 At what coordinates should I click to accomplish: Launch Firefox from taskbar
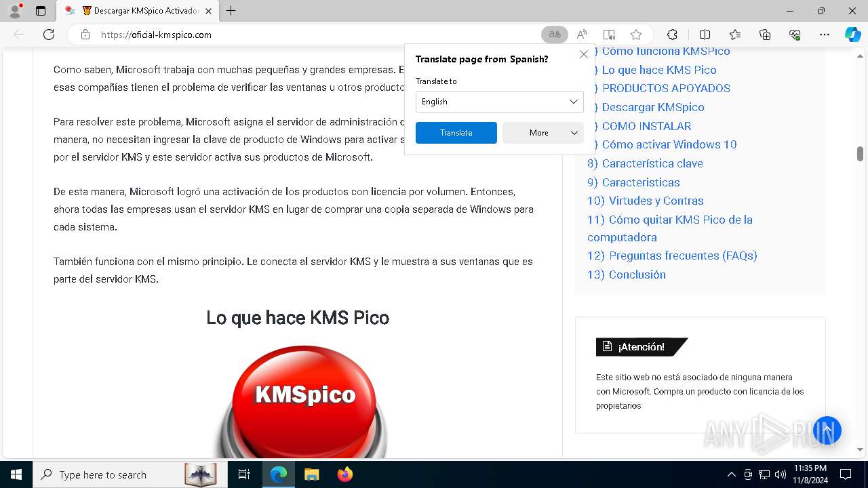[344, 474]
